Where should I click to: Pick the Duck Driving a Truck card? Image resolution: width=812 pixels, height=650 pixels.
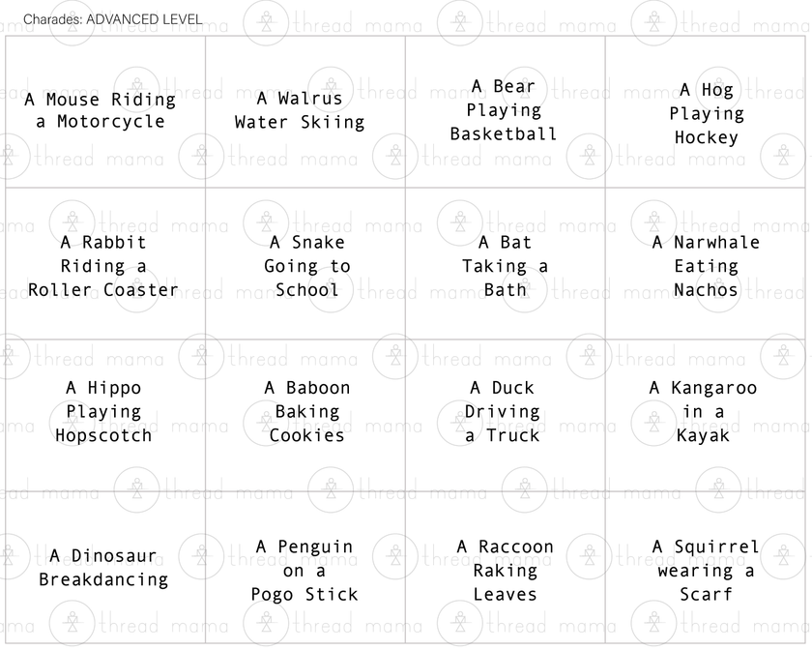pos(503,411)
